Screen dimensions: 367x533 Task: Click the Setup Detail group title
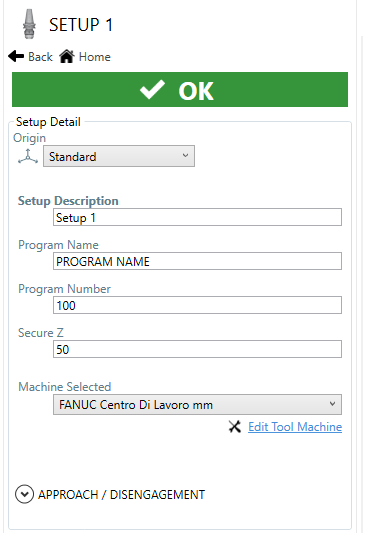tap(48, 122)
